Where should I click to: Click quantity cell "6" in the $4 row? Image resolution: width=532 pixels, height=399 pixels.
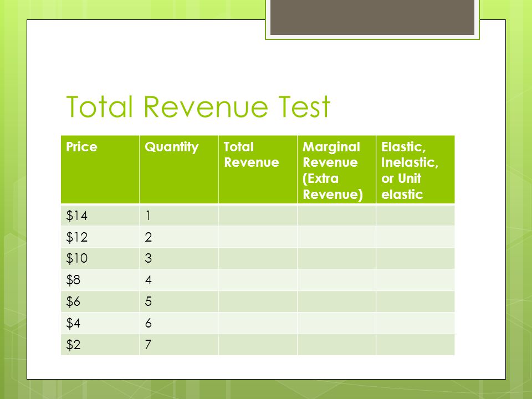pos(179,323)
